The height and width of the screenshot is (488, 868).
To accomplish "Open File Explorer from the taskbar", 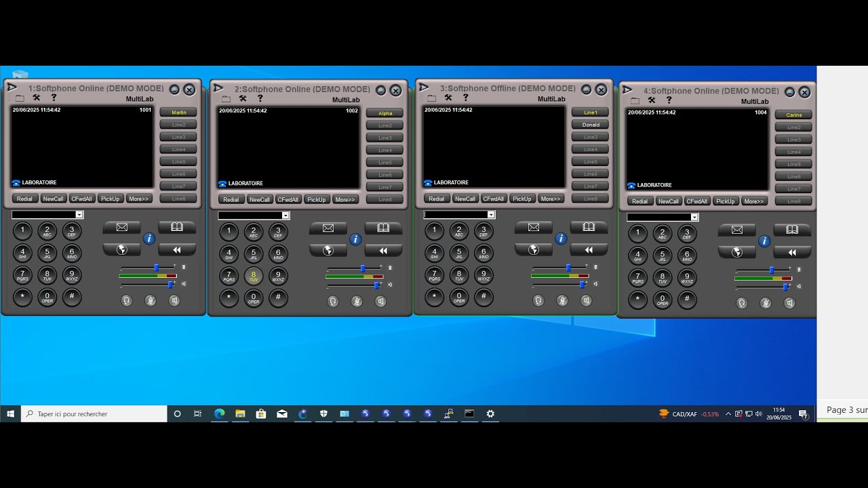I will point(240,413).
